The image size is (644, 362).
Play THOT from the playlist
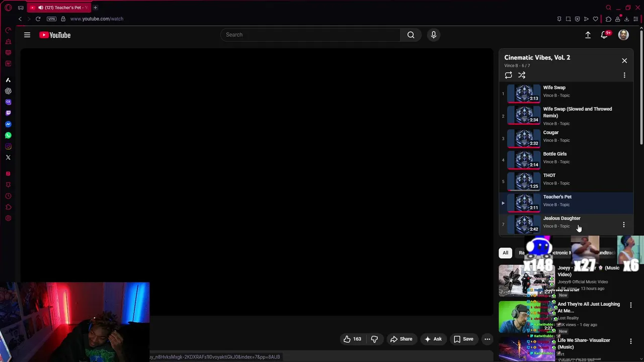click(566, 182)
